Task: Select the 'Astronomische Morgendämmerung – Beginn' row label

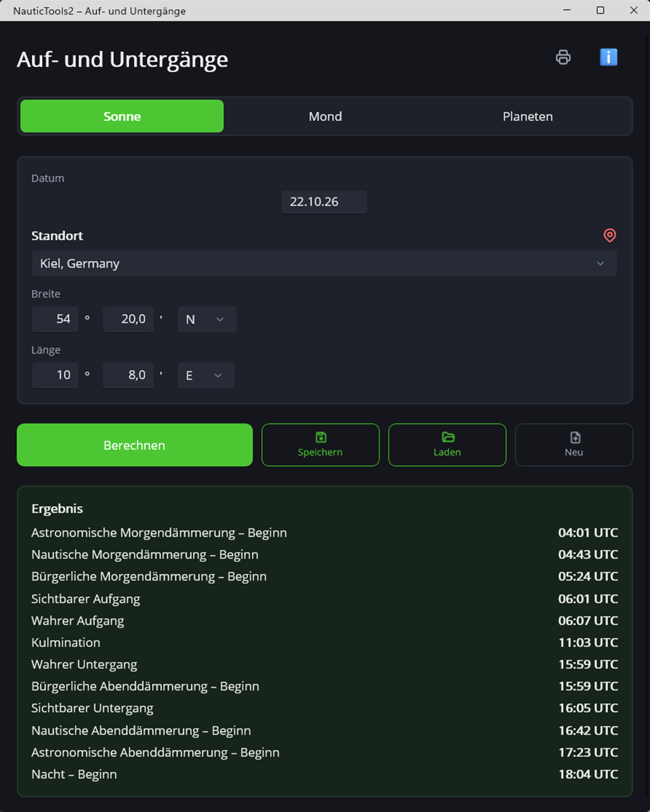Action: (159, 533)
